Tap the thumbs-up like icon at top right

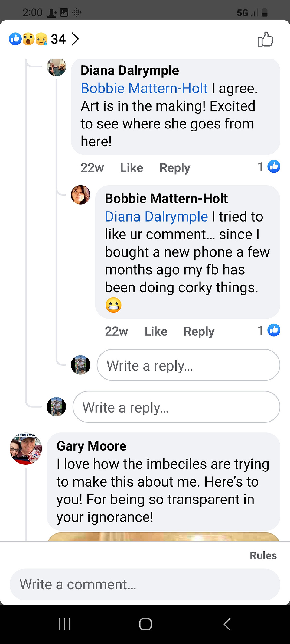coord(265,39)
